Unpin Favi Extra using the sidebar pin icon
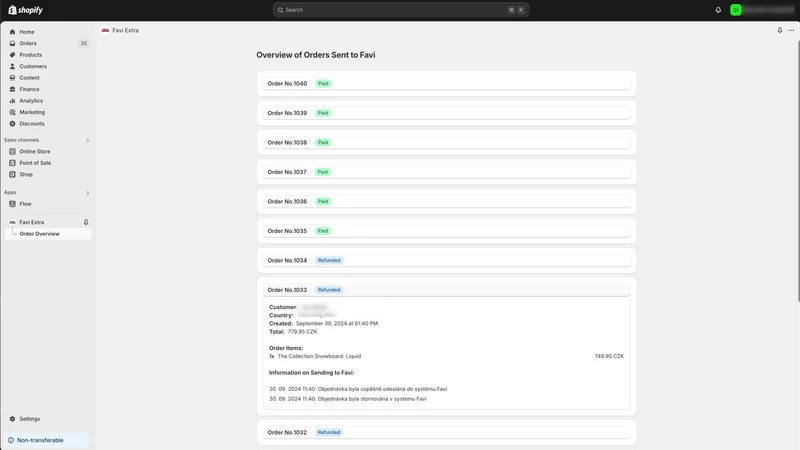Image resolution: width=800 pixels, height=450 pixels. coord(86,222)
